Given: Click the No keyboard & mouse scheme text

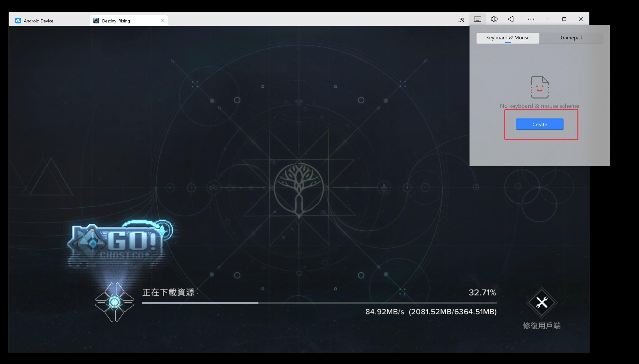Looking at the screenshot, I should 539,106.
